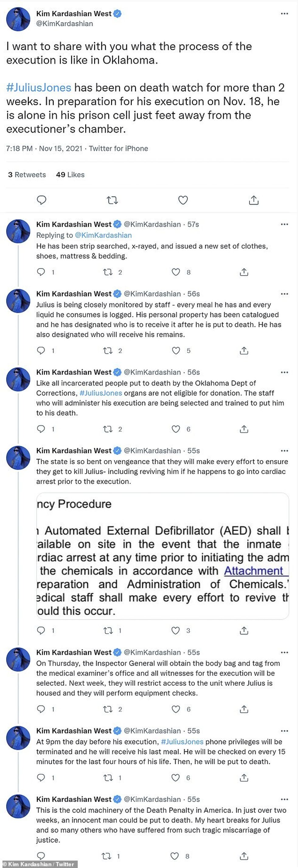This screenshot has height=868, width=298.
Task: Like the organs not eligible for donation tweet
Action: coord(176,429)
